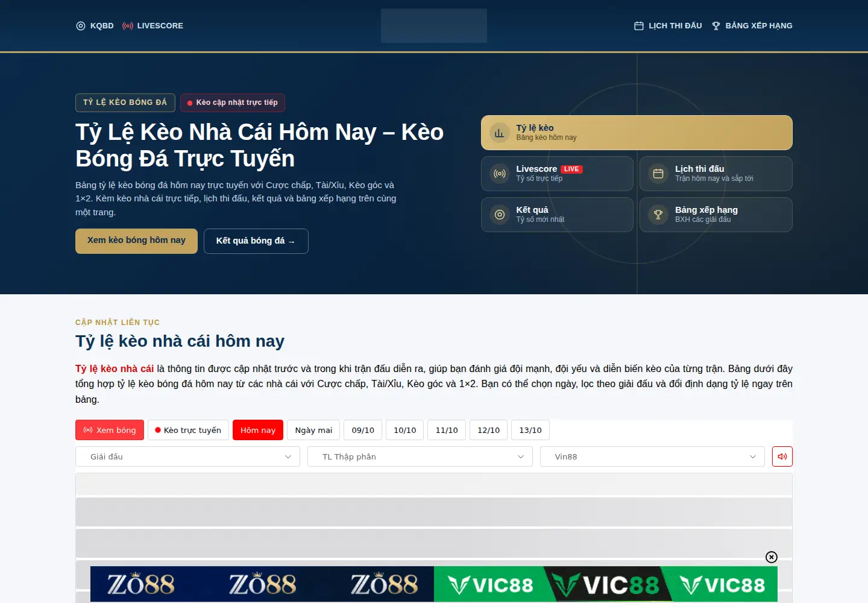Select the TỶ LỆ KÈO BÓNG ĐÁ badge

pyautogui.click(x=125, y=103)
